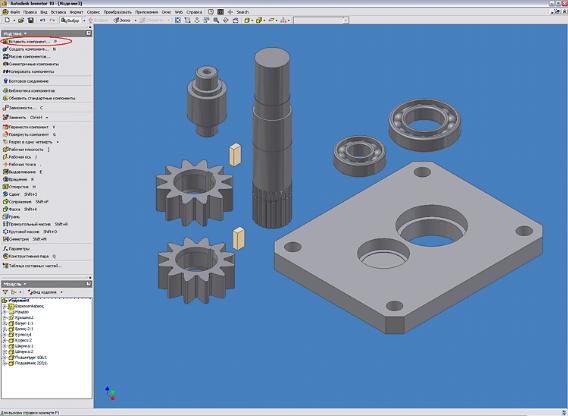Open the Преобразовать menu
This screenshot has width=568, height=416.
click(118, 12)
